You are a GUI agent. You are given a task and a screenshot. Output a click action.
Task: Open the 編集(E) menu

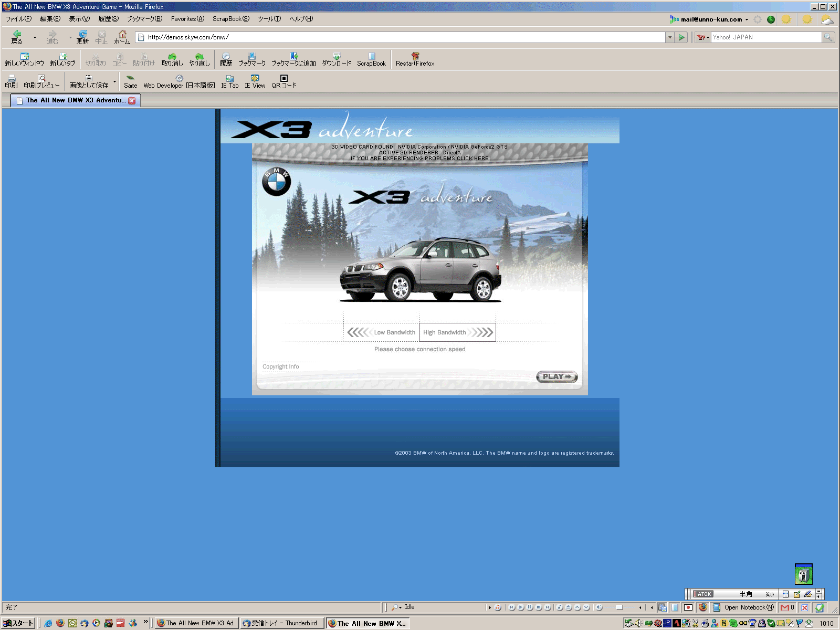point(50,19)
